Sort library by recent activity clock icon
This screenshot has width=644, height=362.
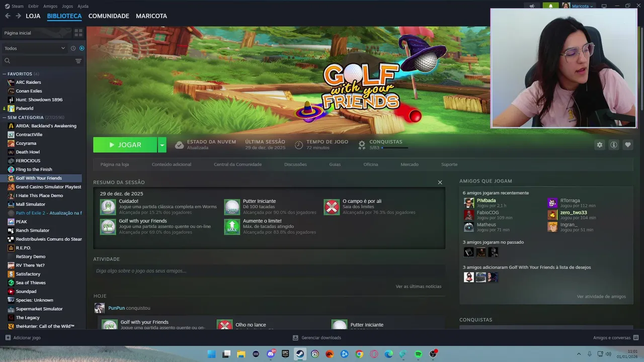tap(73, 48)
